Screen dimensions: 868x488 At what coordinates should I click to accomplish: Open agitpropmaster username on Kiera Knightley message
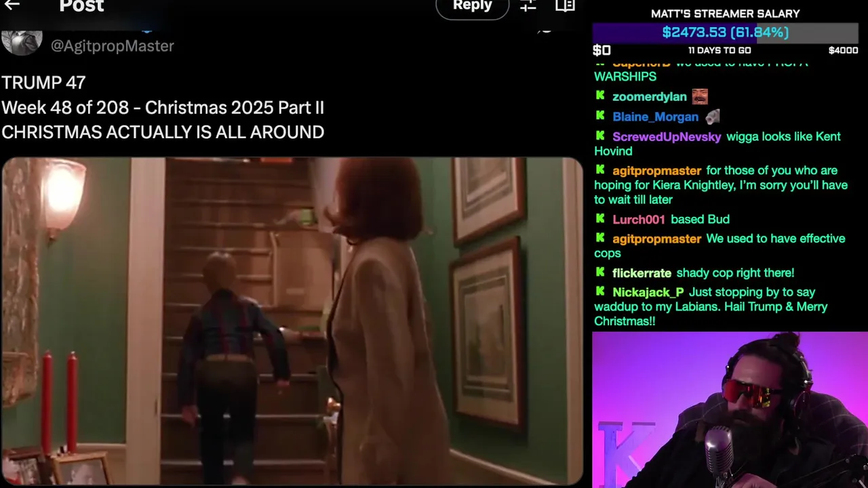tap(656, 171)
